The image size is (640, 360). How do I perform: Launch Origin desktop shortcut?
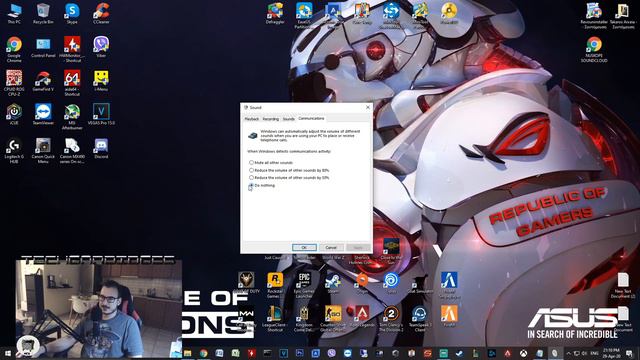362,283
